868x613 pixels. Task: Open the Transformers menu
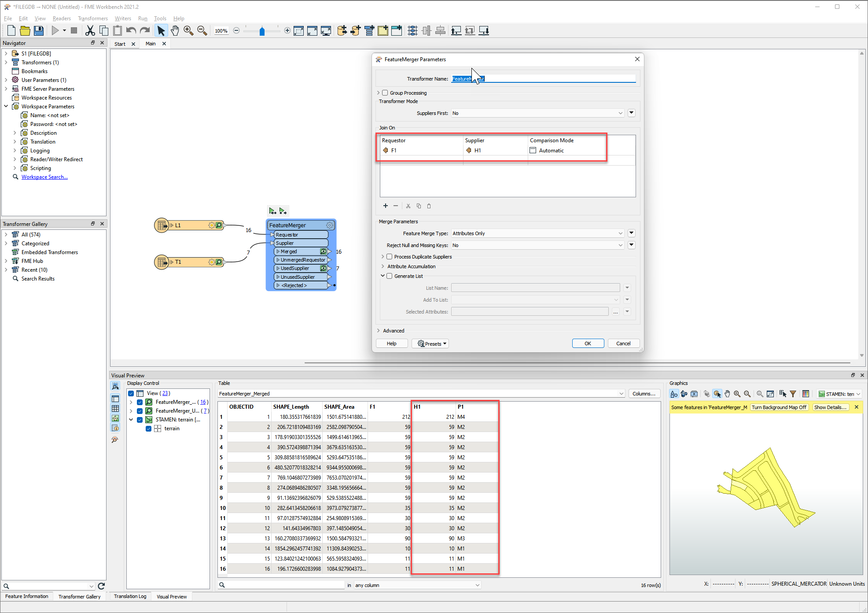tap(93, 18)
